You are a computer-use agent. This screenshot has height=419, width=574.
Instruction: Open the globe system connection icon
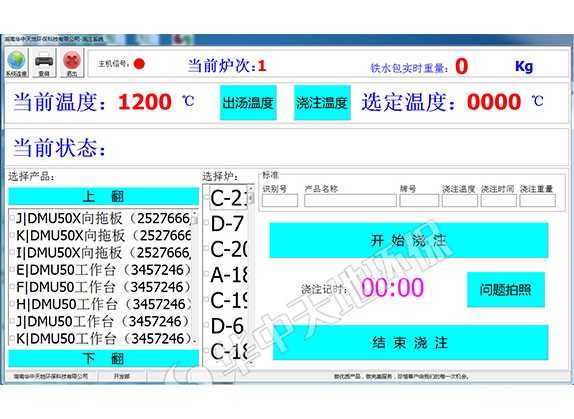[16, 63]
